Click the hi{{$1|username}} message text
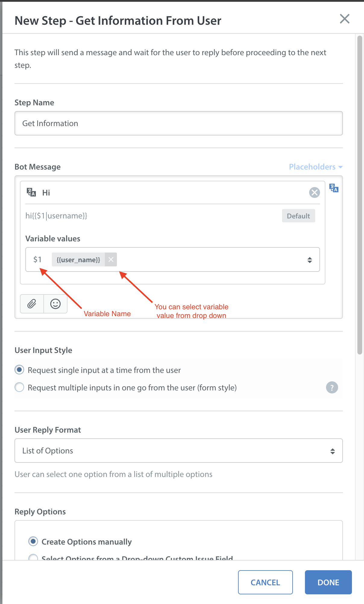 tap(56, 216)
